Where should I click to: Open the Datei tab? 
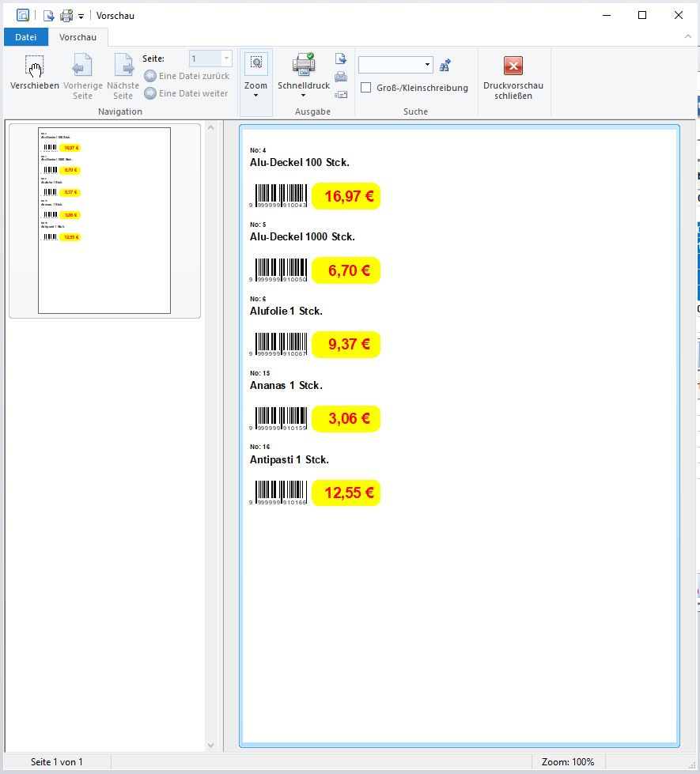[x=25, y=37]
